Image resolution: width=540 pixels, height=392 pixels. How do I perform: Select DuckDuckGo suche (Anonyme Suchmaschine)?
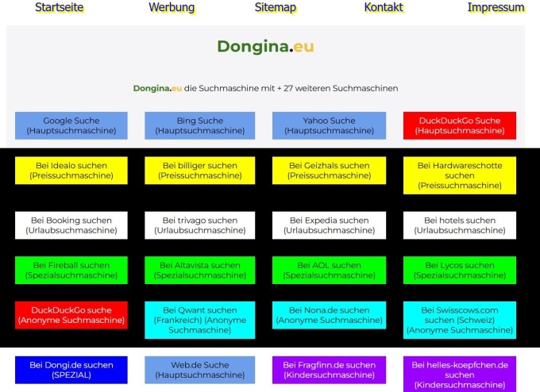71,315
